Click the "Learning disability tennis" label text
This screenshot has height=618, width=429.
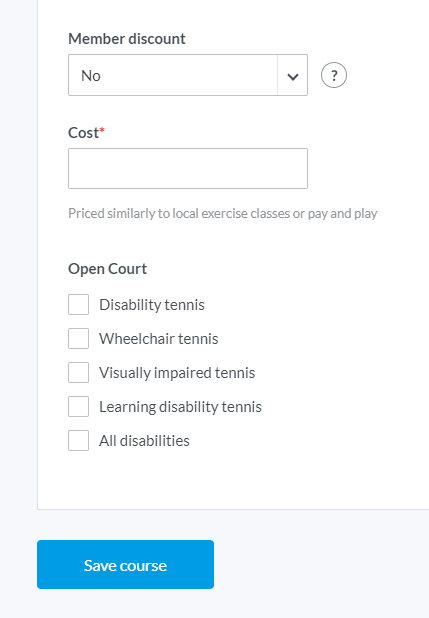(180, 407)
